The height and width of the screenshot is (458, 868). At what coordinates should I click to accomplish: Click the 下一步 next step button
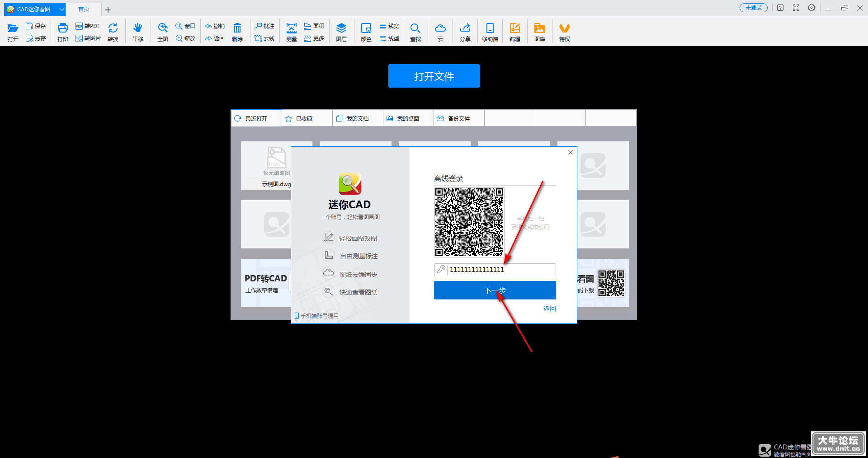tap(495, 290)
